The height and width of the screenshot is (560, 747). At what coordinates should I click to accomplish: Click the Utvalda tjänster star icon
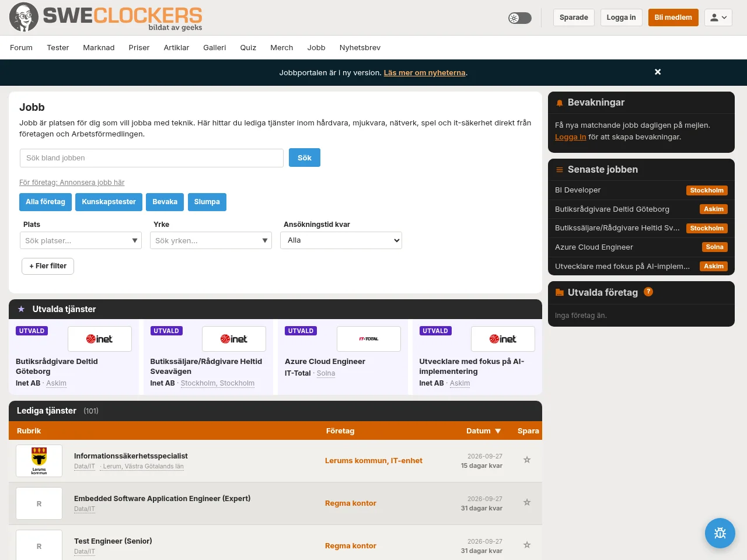tap(22, 309)
